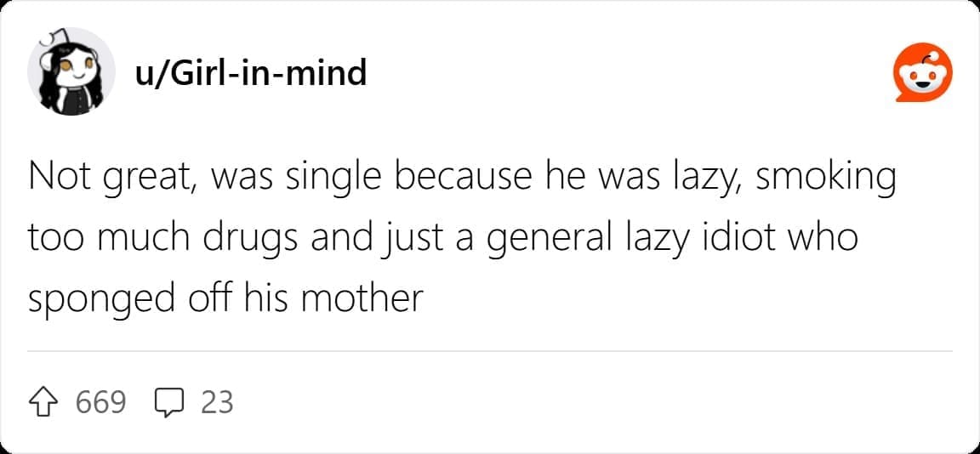Image resolution: width=980 pixels, height=454 pixels.
Task: Click the word "Not" starting the comment
Action: coord(55,177)
